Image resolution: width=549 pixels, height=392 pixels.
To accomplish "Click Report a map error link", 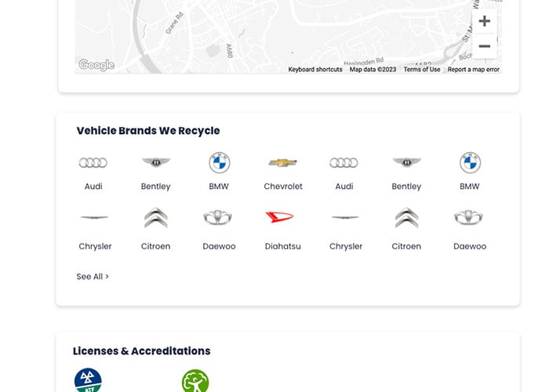I will [x=474, y=69].
